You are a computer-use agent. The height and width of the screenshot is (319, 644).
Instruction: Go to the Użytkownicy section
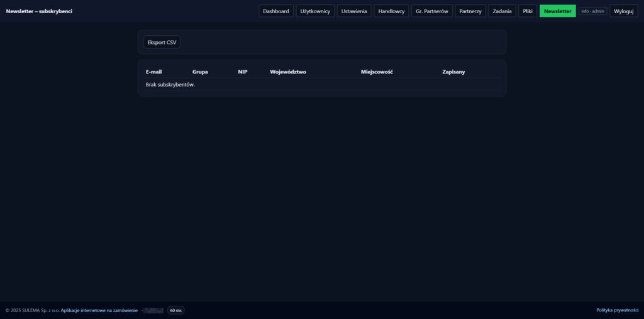click(x=315, y=11)
